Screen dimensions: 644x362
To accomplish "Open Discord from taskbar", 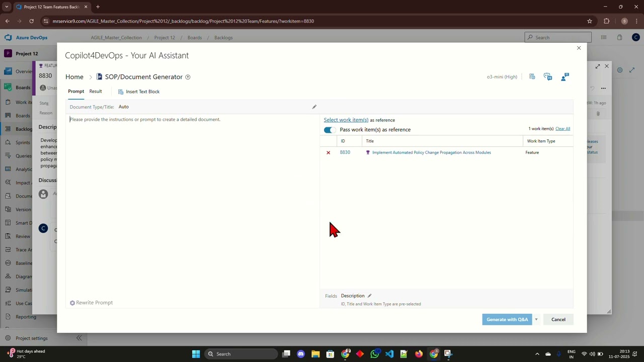I will pyautogui.click(x=301, y=354).
